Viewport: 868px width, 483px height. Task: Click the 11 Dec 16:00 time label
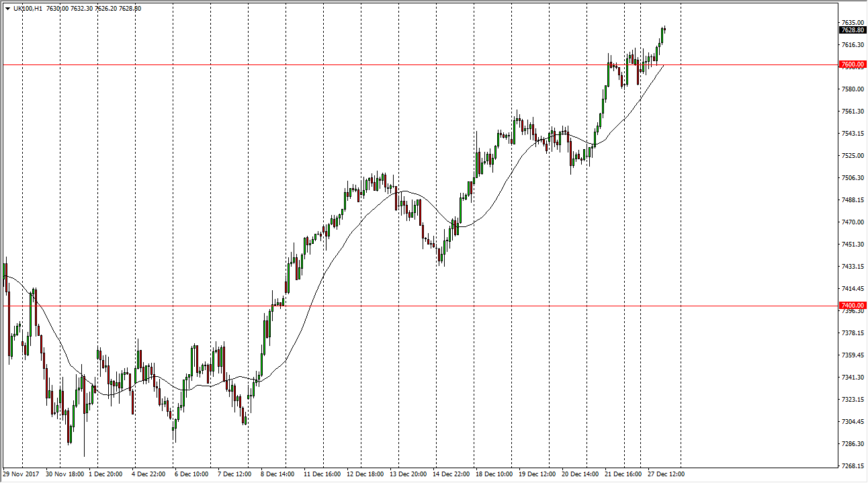click(x=322, y=474)
